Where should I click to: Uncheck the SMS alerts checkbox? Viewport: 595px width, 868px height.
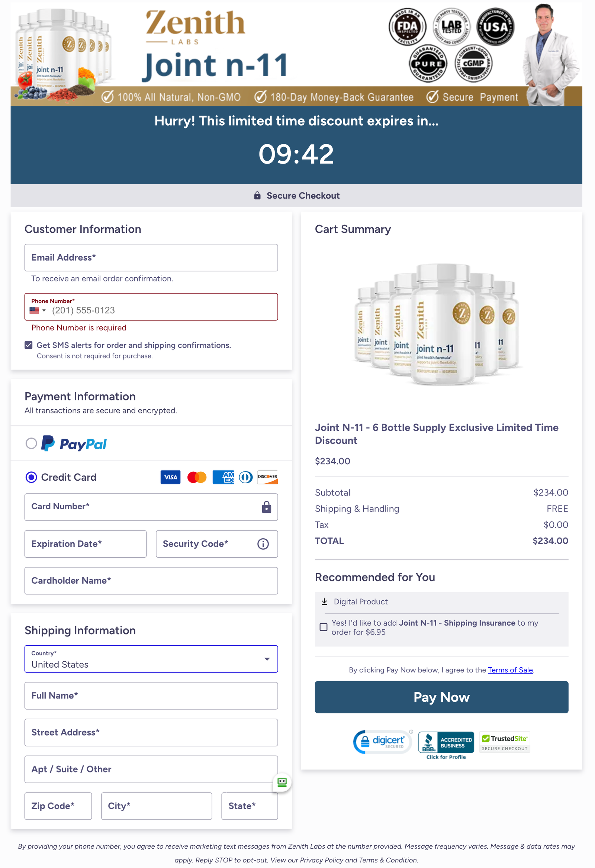29,345
